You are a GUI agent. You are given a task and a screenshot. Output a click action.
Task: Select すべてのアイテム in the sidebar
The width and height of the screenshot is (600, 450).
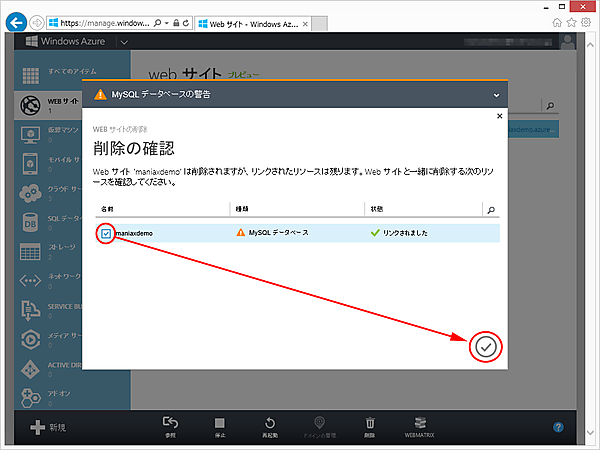30,75
